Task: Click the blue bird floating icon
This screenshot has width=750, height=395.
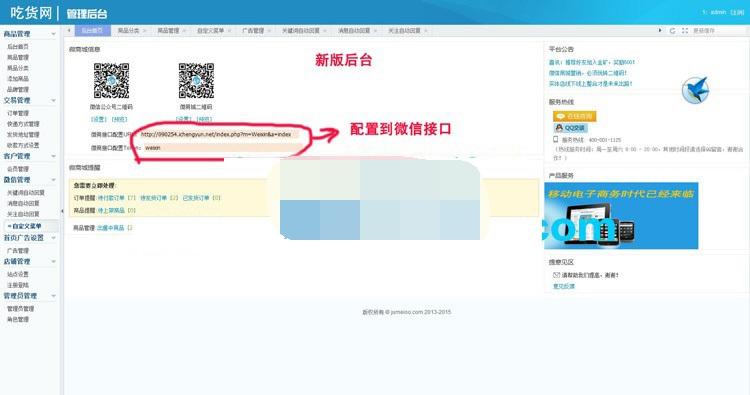Action: [695, 90]
